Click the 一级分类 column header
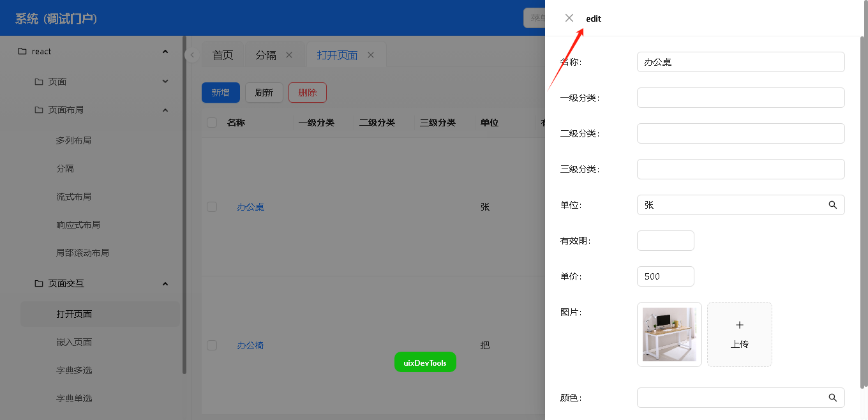The height and width of the screenshot is (420, 868). (x=317, y=123)
